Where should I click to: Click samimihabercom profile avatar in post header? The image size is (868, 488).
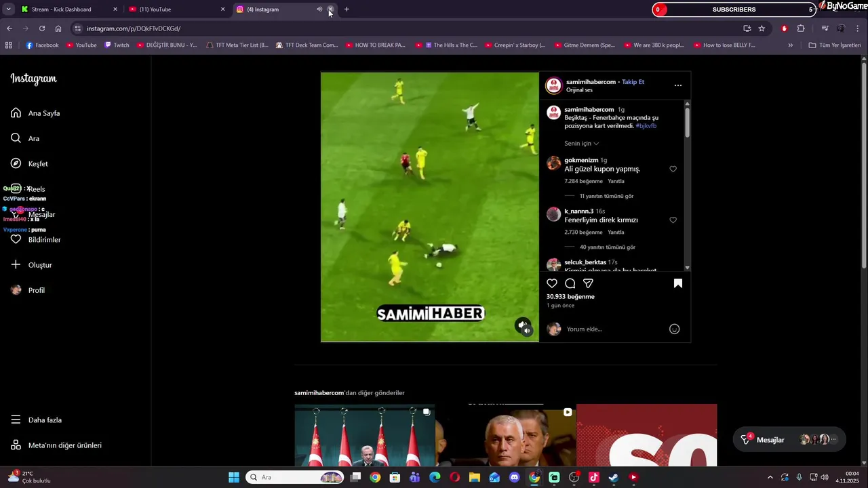553,85
